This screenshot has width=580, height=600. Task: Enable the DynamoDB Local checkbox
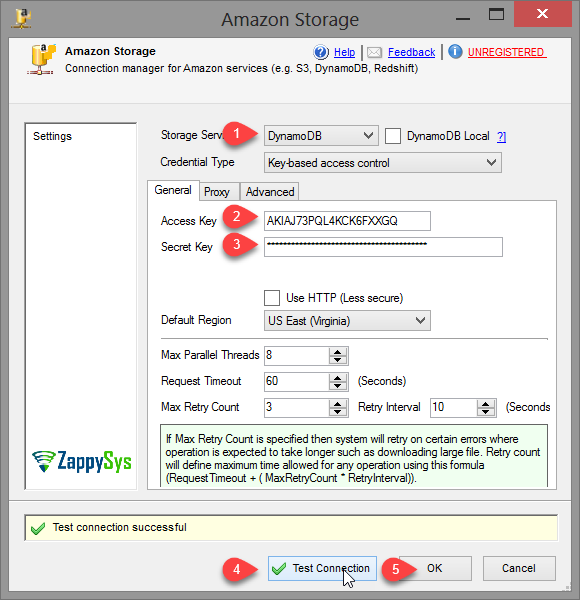pyautogui.click(x=393, y=136)
